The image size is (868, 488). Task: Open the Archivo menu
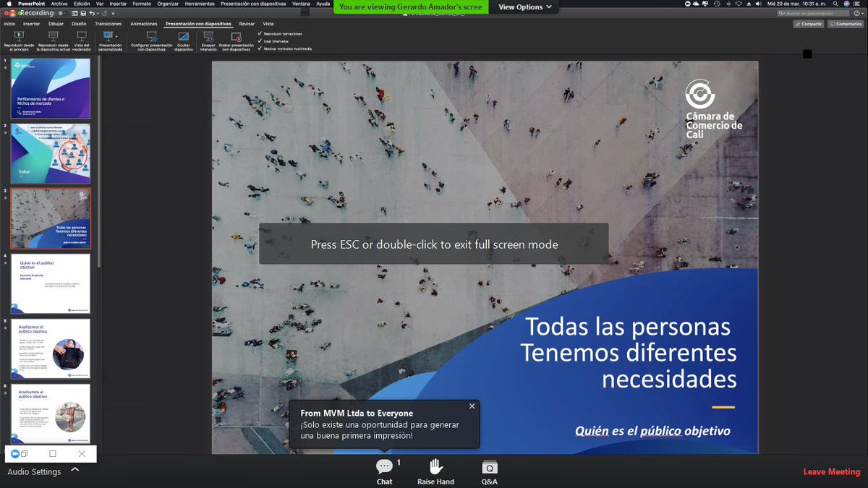click(x=59, y=4)
